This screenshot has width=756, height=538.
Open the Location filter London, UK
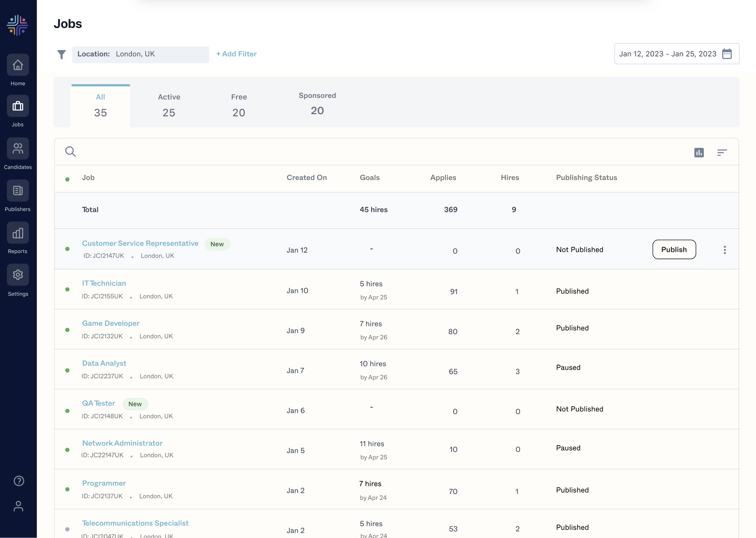pyautogui.click(x=140, y=54)
